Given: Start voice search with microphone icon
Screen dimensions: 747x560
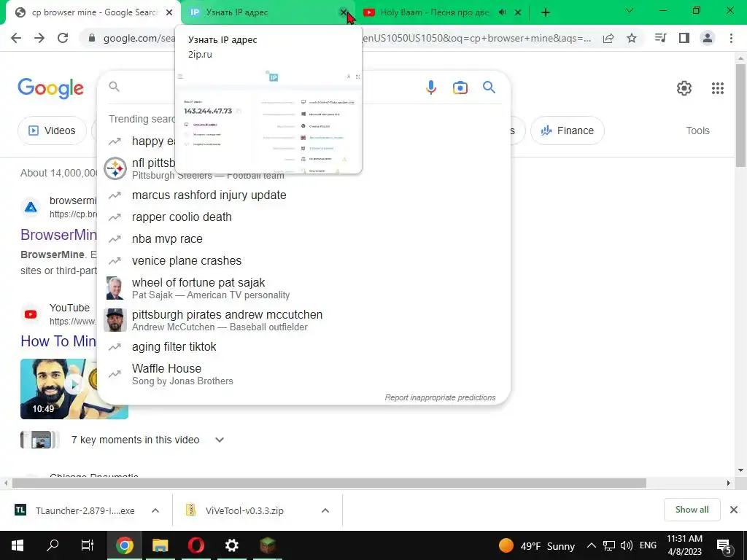Looking at the screenshot, I should click(431, 87).
